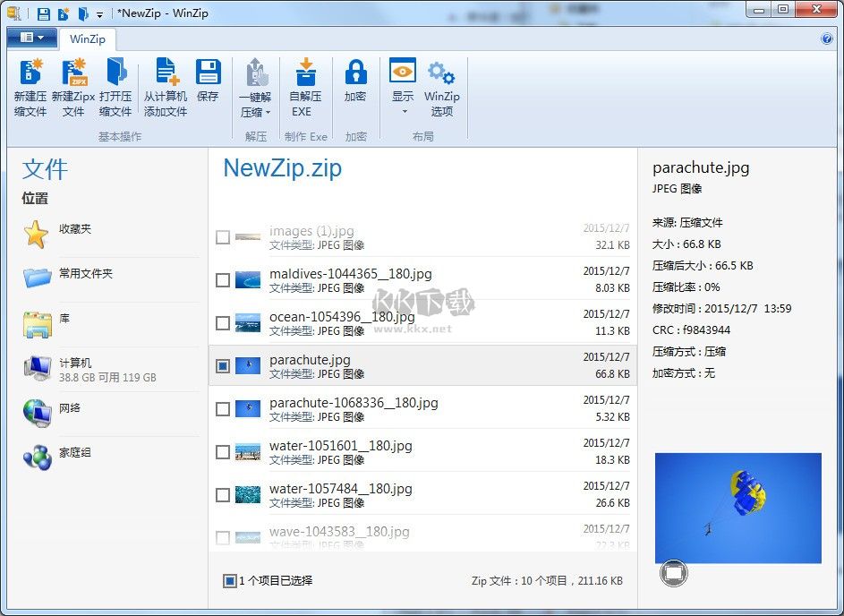The height and width of the screenshot is (616, 844).
Task: Click the 8.03 KB size in maldives row
Action: click(x=612, y=288)
